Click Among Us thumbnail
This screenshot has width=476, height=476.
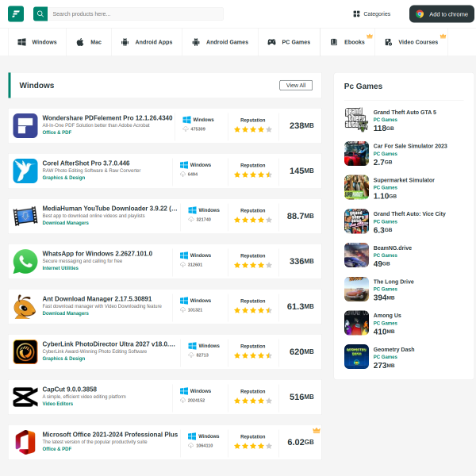coord(356,323)
